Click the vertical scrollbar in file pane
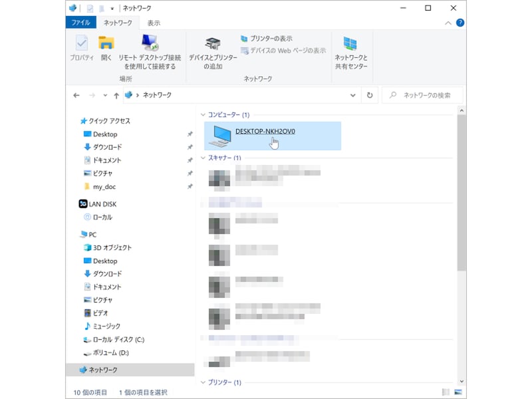Image resolution: width=532 pixels, height=399 pixels. [x=462, y=199]
